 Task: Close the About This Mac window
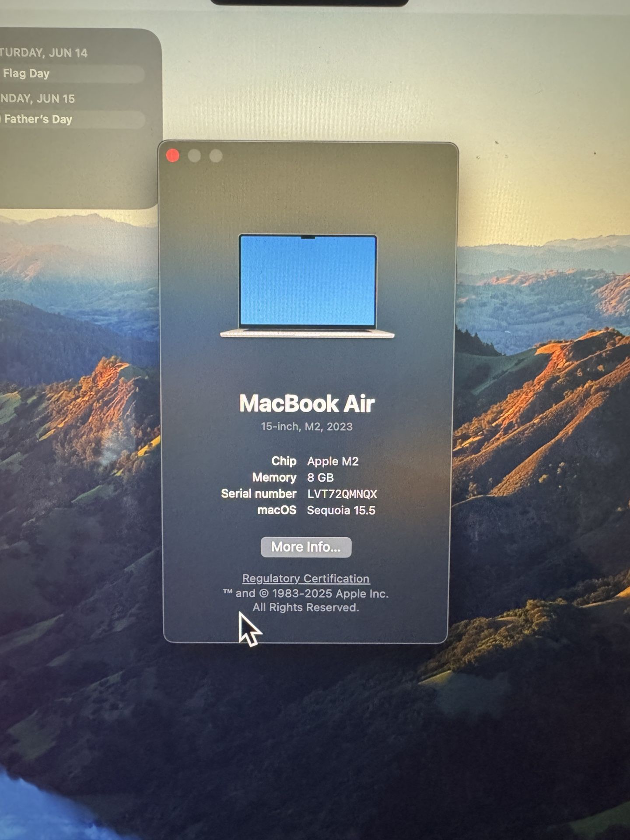[x=173, y=155]
